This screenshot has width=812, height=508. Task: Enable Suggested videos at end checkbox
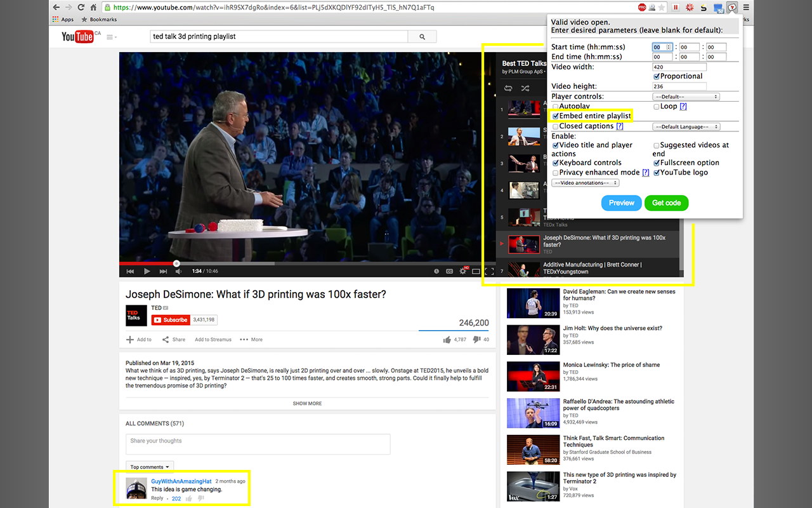pyautogui.click(x=657, y=145)
